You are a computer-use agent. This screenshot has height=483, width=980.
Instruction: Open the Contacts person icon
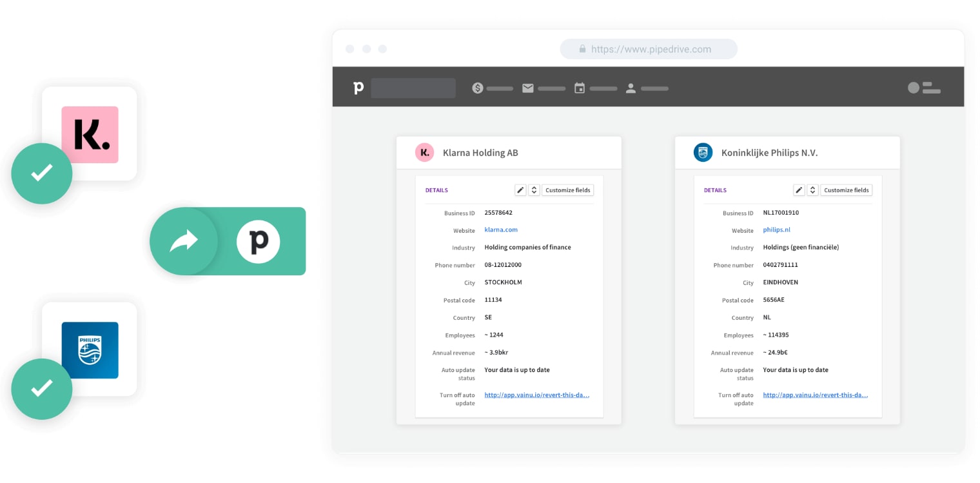pyautogui.click(x=631, y=88)
